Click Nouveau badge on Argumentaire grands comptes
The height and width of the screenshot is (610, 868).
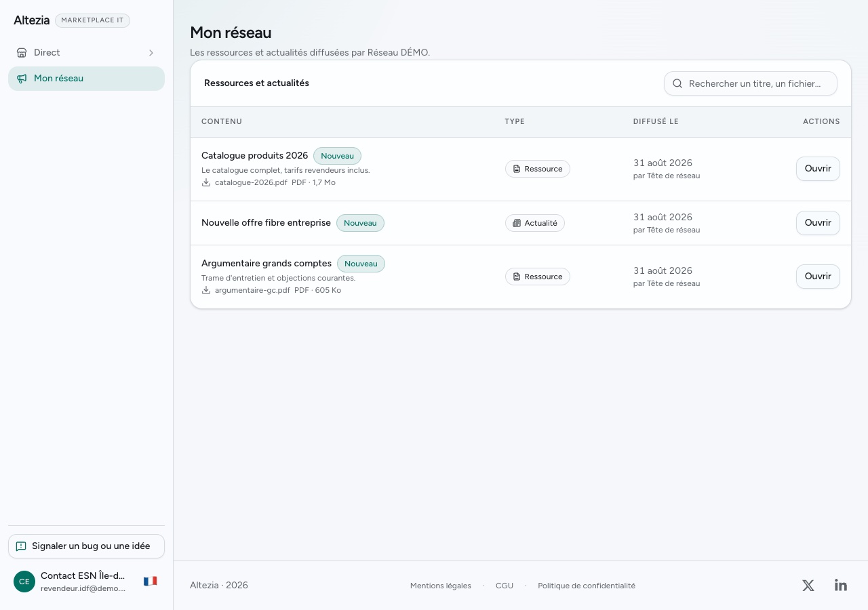click(361, 264)
